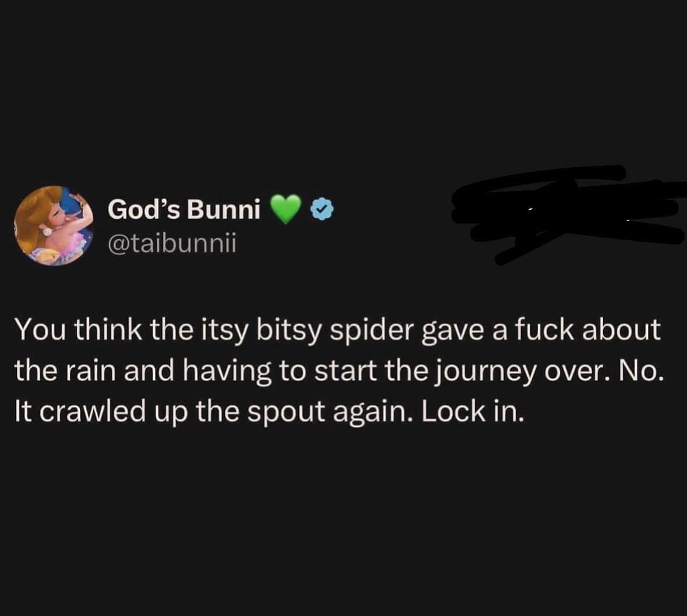This screenshot has width=687, height=616.
Task: Click the God's Bunni display name
Action: point(184,210)
